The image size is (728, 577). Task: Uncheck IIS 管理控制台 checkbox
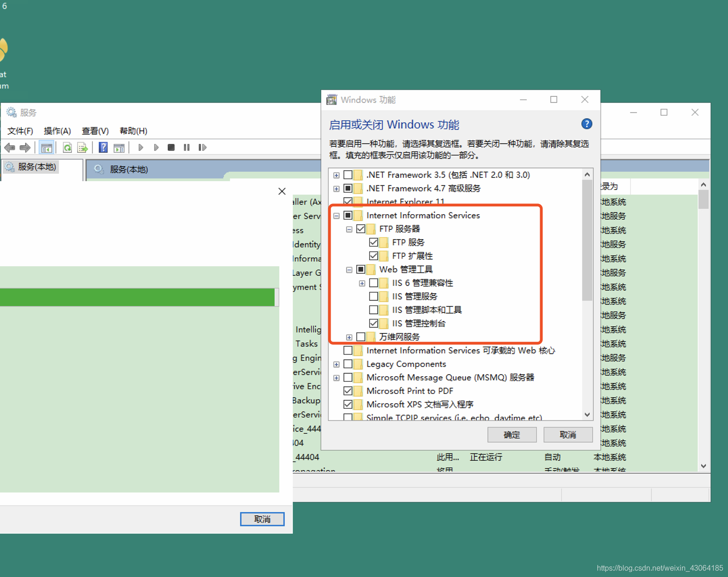[373, 323]
